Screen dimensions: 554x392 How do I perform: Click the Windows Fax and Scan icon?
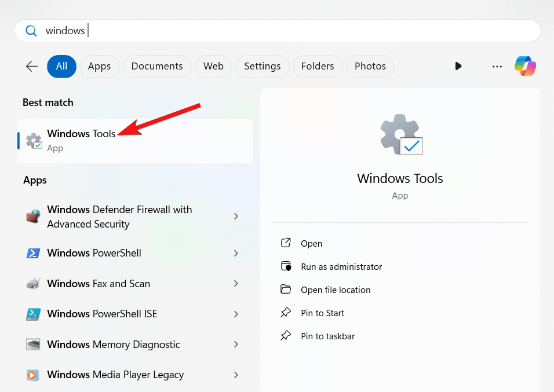click(x=33, y=284)
